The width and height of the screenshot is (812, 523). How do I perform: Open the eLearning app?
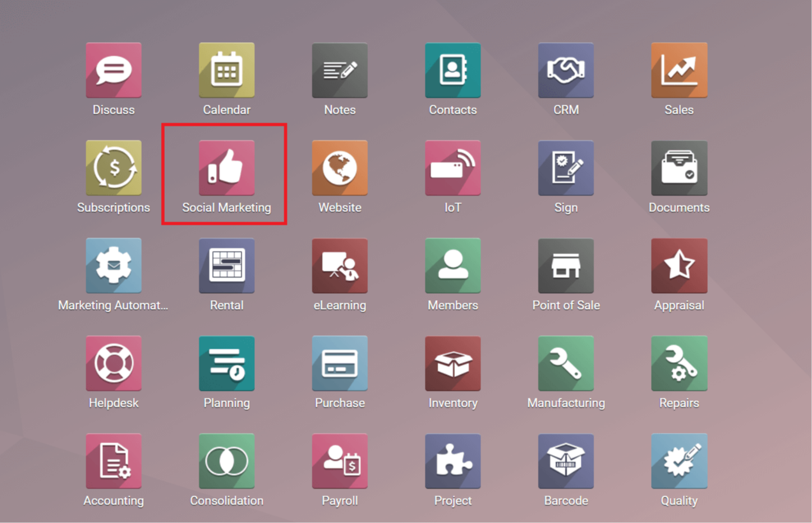340,266
